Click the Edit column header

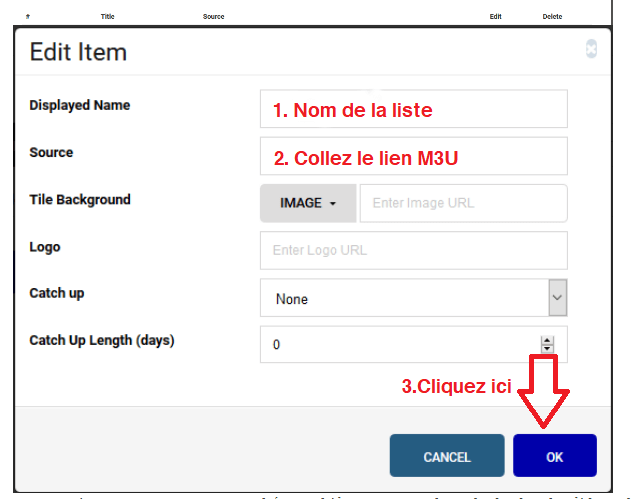[x=495, y=17]
